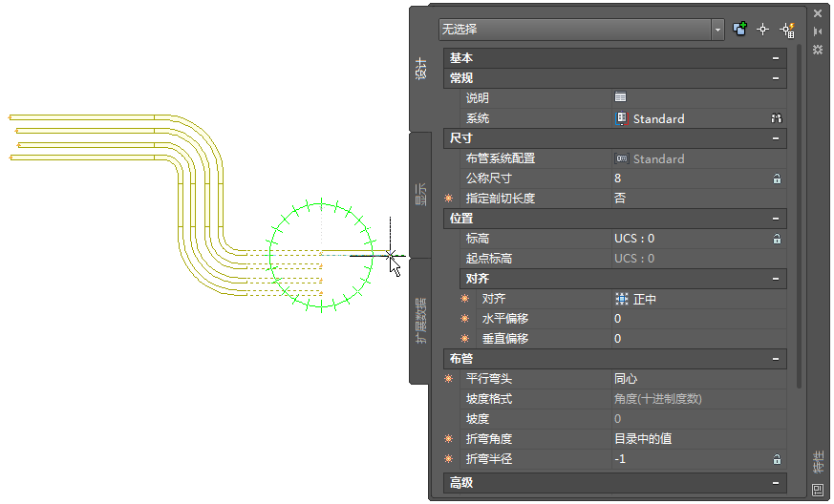Click the star icon beside 折弯半径
Screen dimensions: 834x504
point(449,459)
